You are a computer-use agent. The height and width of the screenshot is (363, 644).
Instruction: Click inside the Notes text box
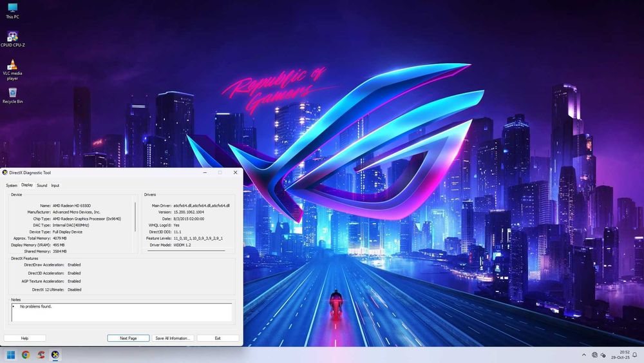(x=122, y=313)
